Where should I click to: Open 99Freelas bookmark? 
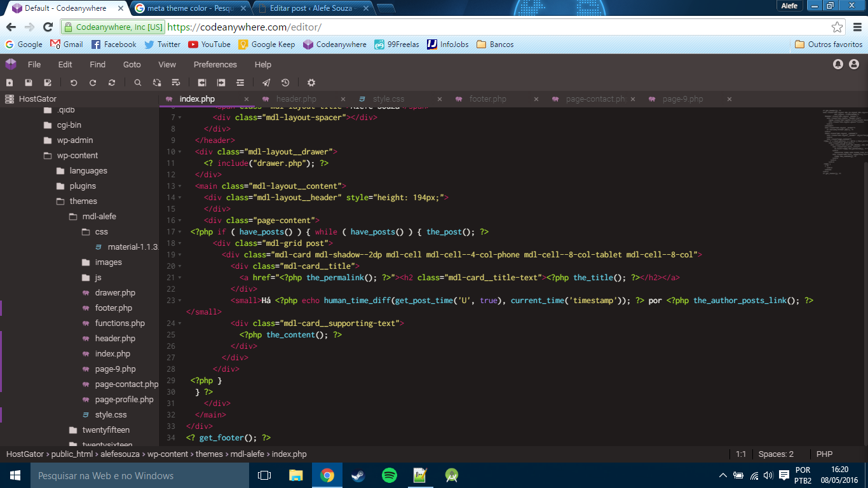397,44
